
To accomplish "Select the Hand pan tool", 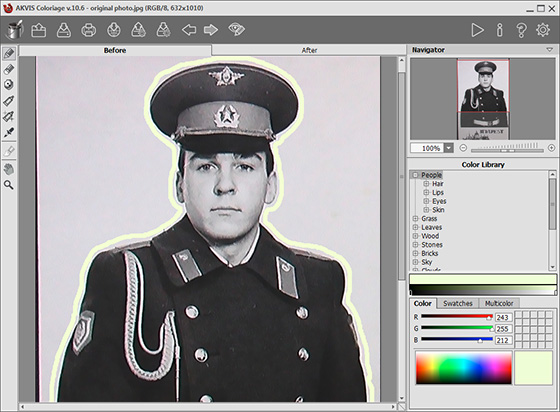I will tap(9, 169).
